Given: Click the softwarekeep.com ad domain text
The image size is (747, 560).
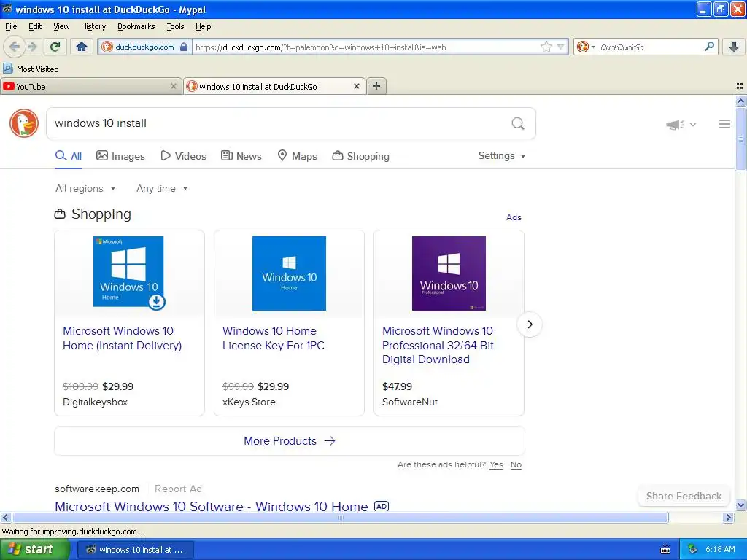Looking at the screenshot, I should pos(97,489).
